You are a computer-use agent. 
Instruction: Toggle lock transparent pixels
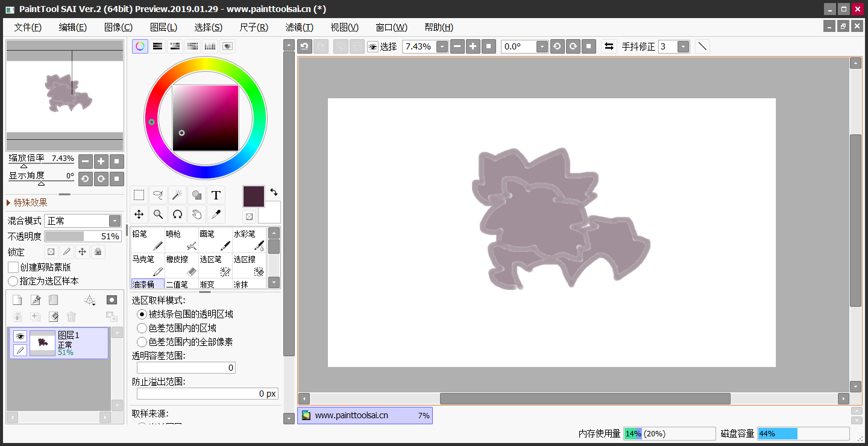point(51,252)
